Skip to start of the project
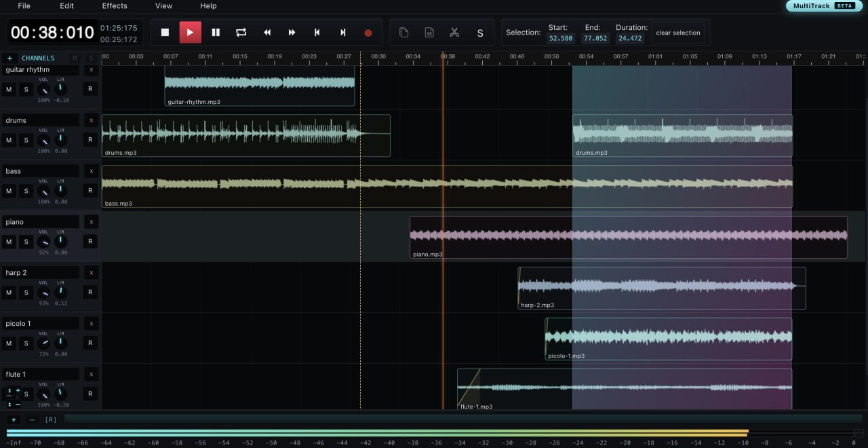Image resolution: width=868 pixels, height=448 pixels. [x=317, y=32]
